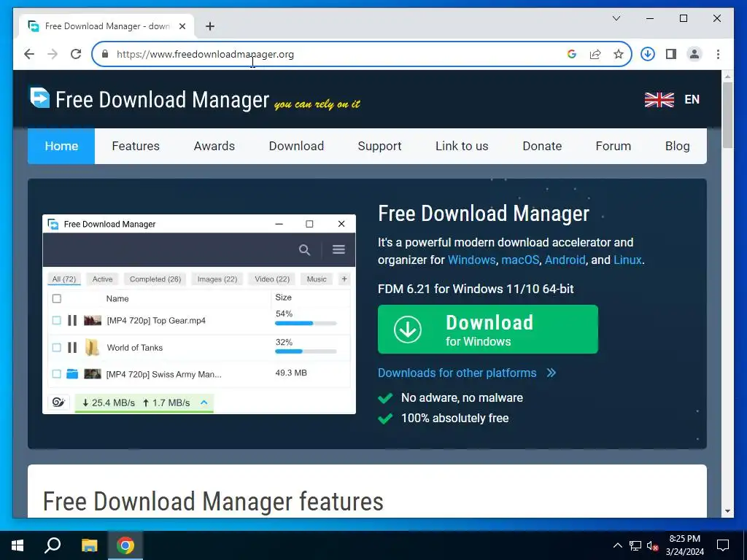Image resolution: width=747 pixels, height=560 pixels.
Task: Click the Google icon in address bar
Action: click(572, 54)
